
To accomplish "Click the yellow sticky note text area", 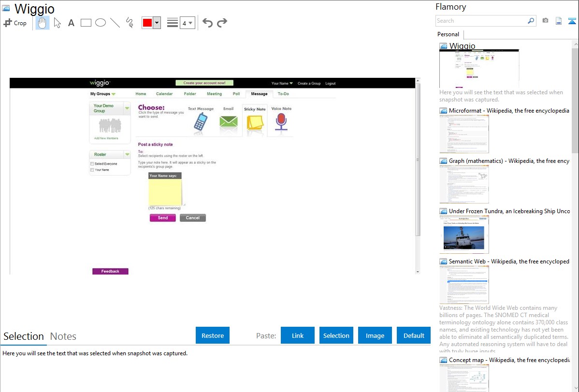I will coord(165,192).
